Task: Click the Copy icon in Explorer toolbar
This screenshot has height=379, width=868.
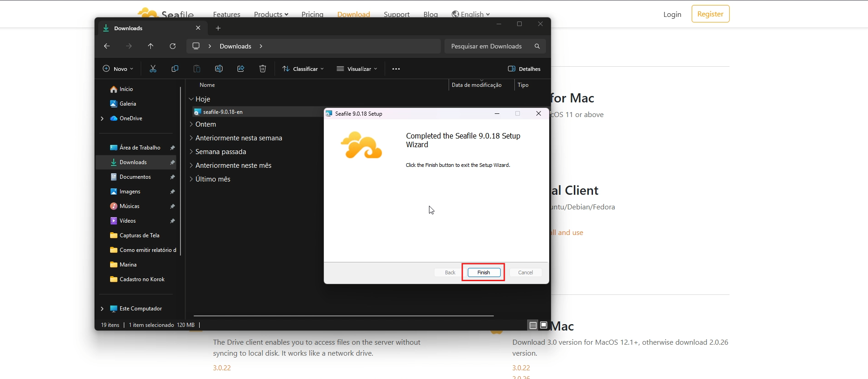Action: [x=175, y=69]
